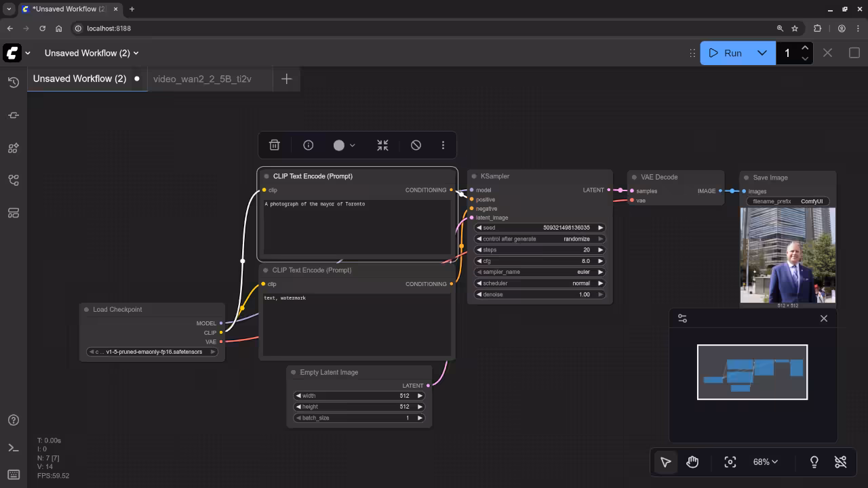Toggle link visibility in the canvas toolbar
This screenshot has width=868, height=488.
coord(840,462)
